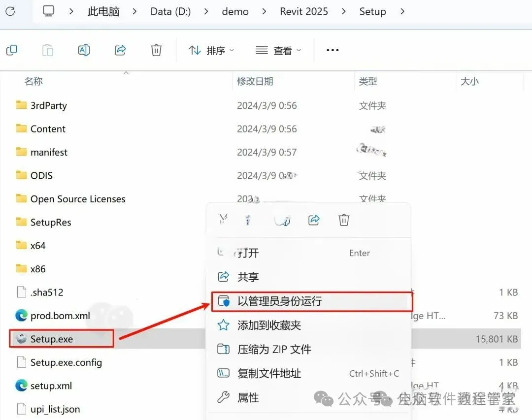Image resolution: width=532 pixels, height=420 pixels.
Task: Click the share icon in toolbar
Action: tap(120, 50)
